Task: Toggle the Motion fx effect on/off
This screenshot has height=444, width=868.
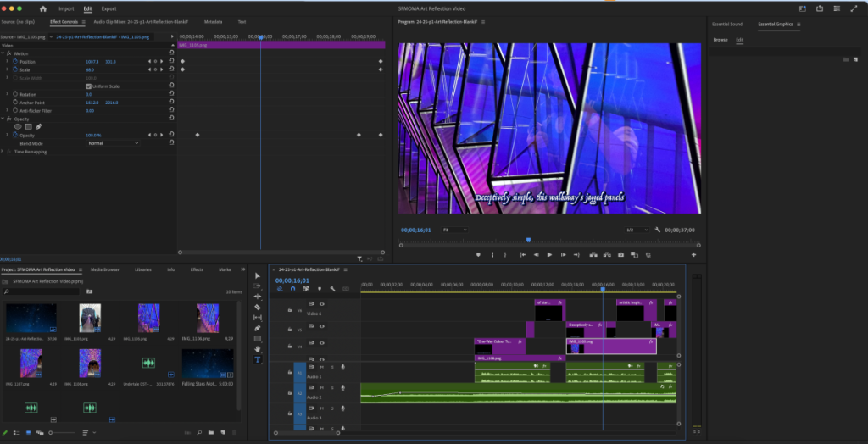Action: coord(8,53)
